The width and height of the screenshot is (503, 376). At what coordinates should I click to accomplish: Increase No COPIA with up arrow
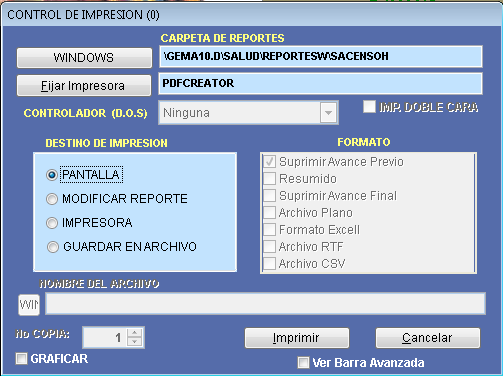(135, 333)
